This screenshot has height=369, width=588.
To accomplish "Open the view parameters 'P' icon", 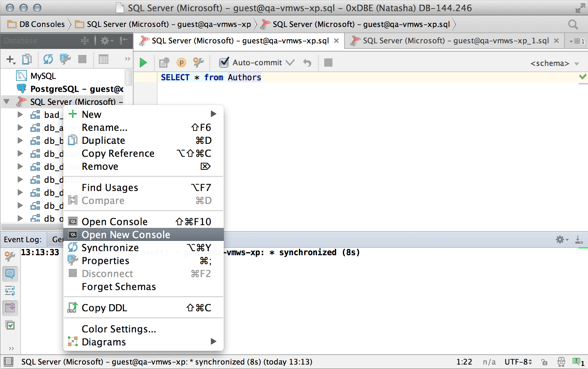I will pos(181,63).
